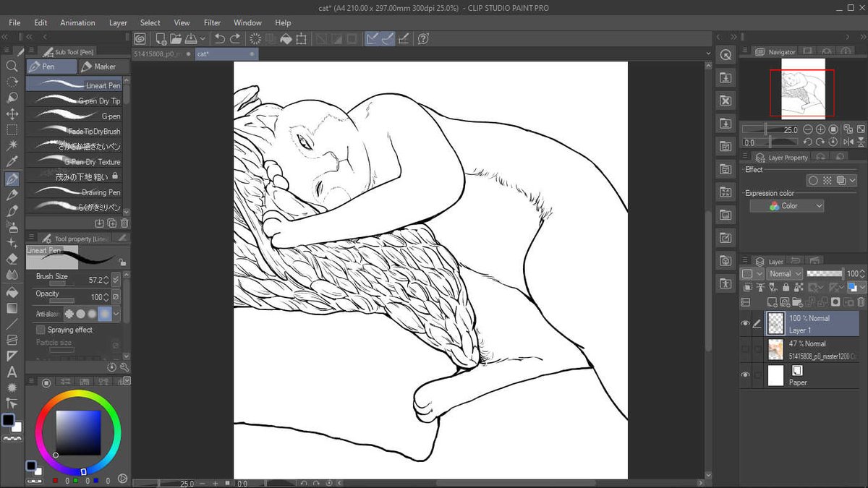Open the Brush Size preset dropdown

pyautogui.click(x=116, y=280)
